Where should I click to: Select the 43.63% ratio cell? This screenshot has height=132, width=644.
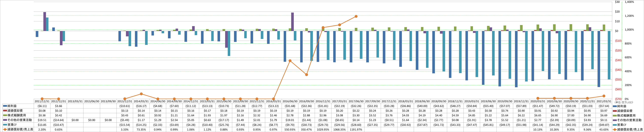[604, 130]
